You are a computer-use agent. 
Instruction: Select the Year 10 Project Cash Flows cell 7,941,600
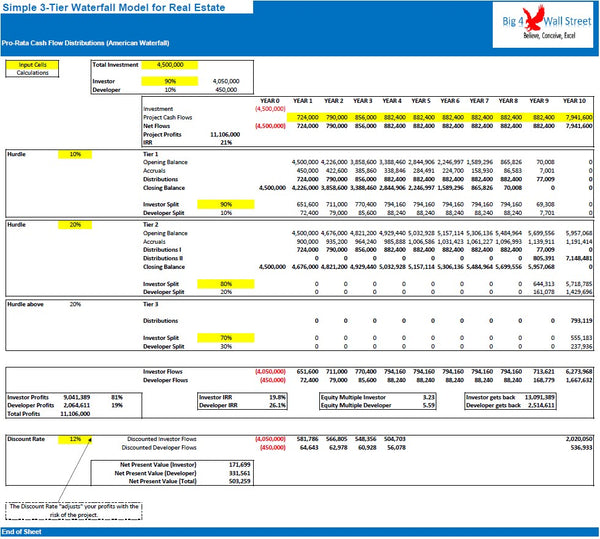click(577, 117)
